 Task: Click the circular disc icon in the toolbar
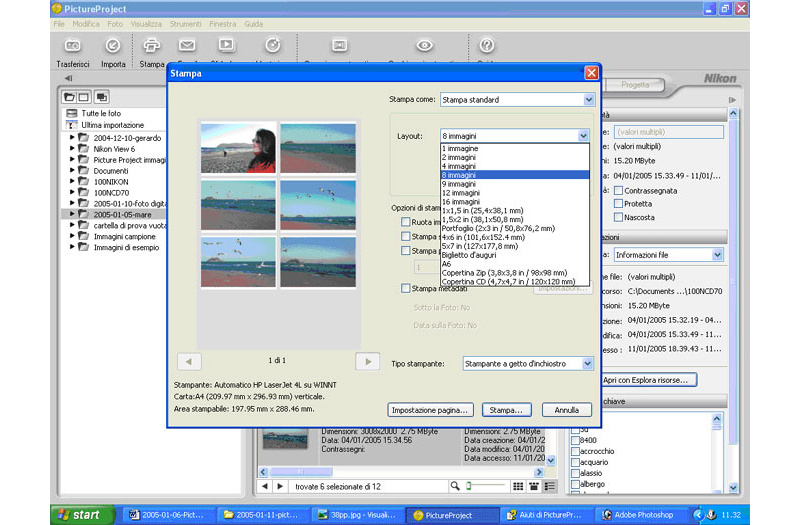point(273,45)
